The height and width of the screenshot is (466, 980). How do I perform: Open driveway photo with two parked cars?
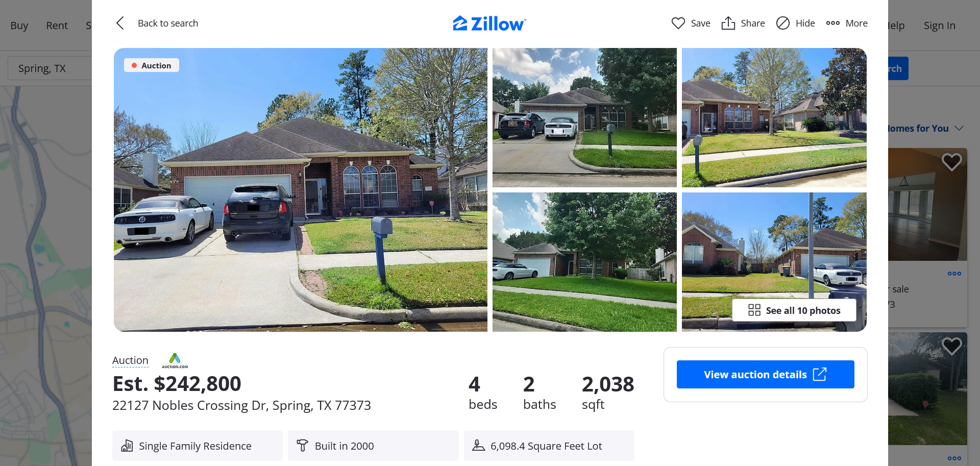click(x=584, y=117)
